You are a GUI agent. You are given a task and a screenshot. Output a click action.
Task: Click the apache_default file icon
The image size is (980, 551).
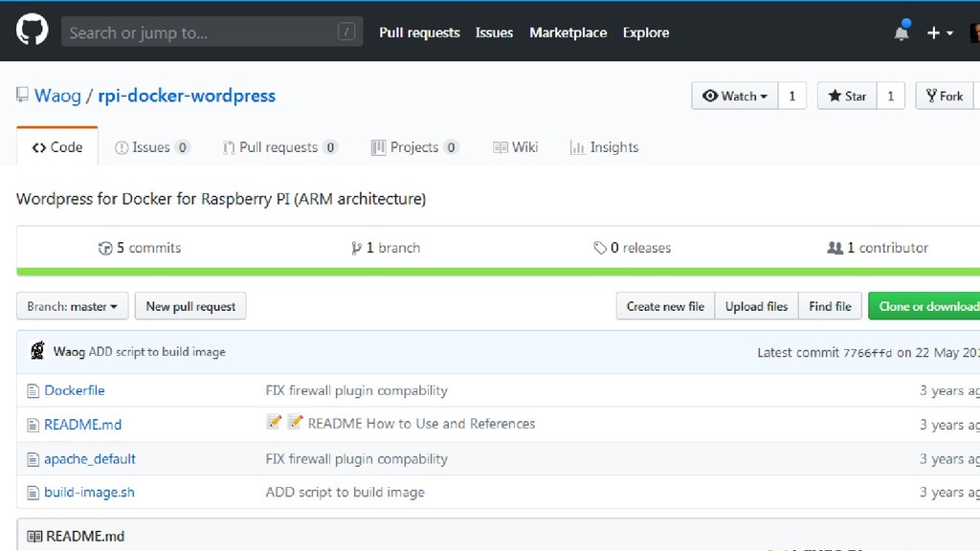pos(33,460)
